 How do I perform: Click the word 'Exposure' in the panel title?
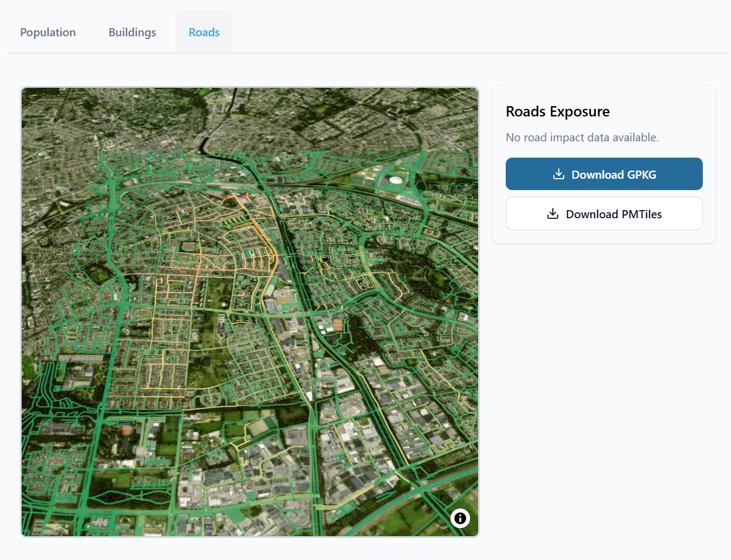pos(579,112)
